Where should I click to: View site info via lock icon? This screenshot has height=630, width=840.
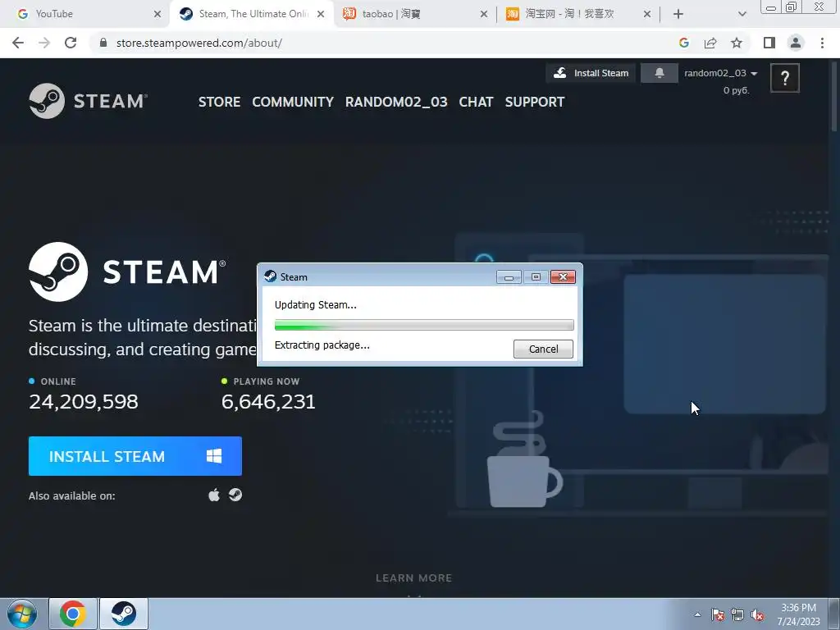(x=103, y=43)
